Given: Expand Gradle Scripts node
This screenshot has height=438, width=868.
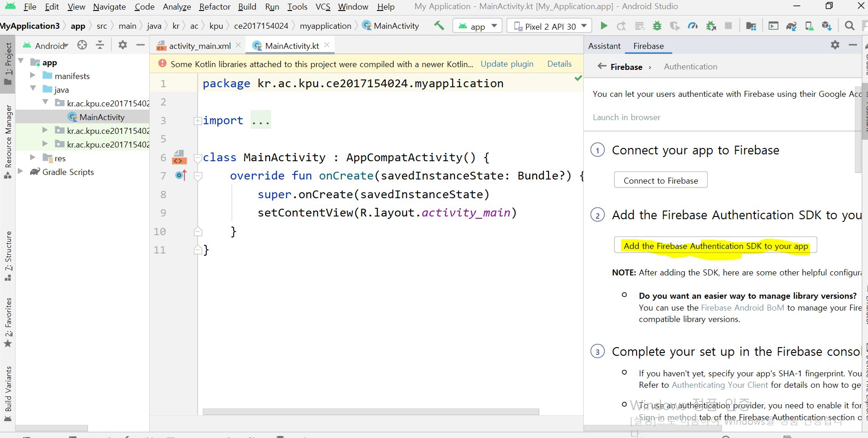Looking at the screenshot, I should coord(21,171).
